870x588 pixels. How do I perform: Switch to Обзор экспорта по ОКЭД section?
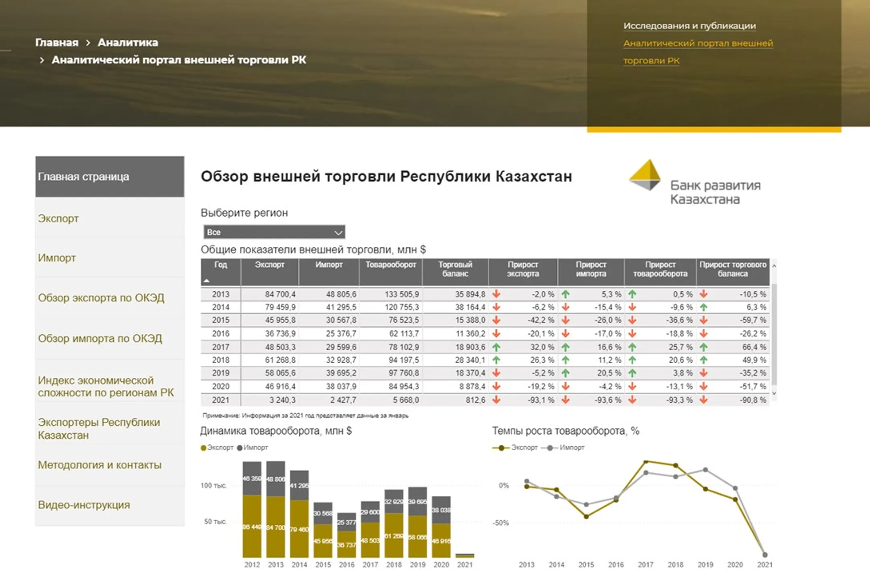pos(101,298)
